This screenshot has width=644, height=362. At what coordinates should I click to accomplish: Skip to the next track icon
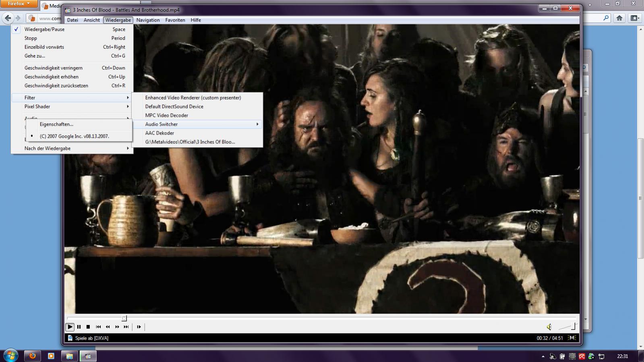(x=126, y=327)
